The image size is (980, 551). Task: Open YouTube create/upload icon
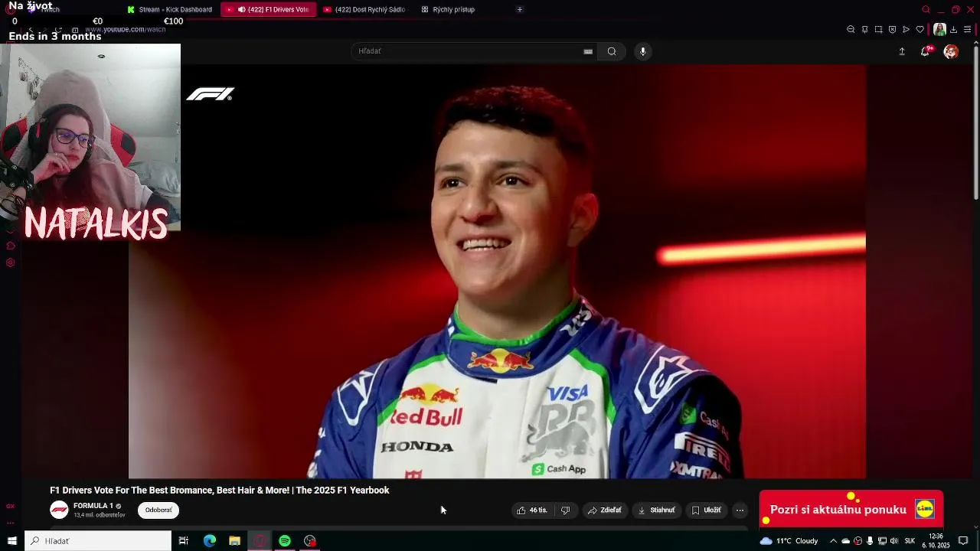click(x=902, y=51)
